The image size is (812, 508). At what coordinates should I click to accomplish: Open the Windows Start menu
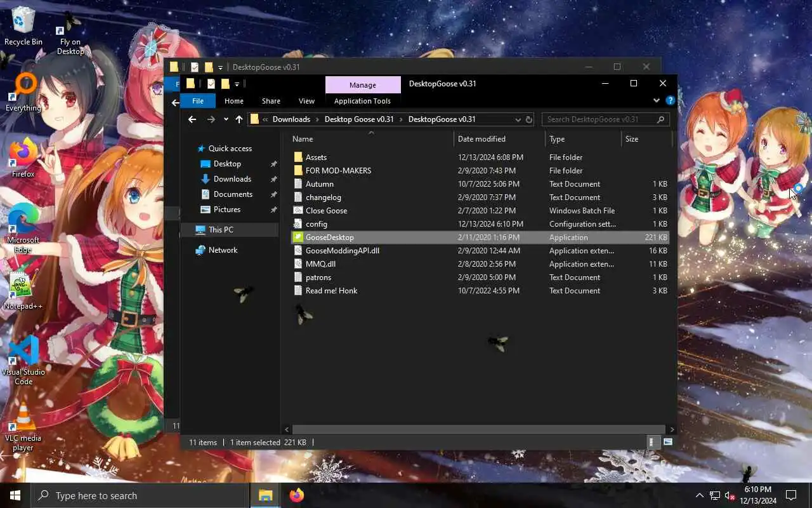click(15, 495)
